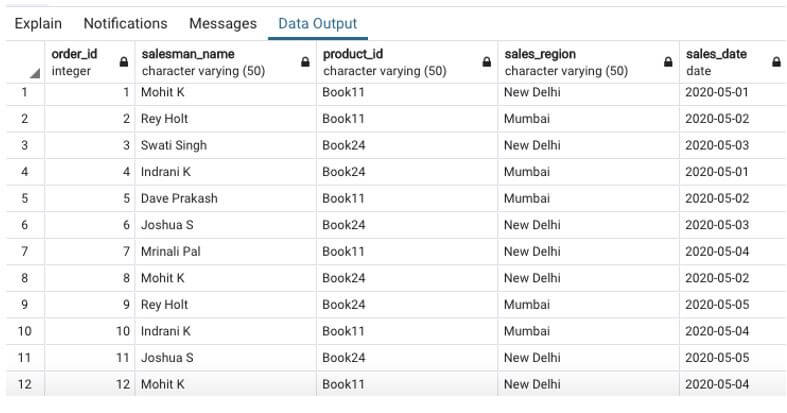Screen dimensions: 787x413
Task: Open the Messages tab
Action: [x=222, y=23]
